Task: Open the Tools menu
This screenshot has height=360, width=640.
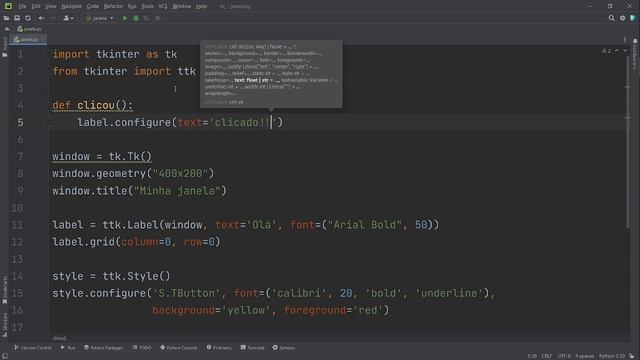Action: [x=147, y=6]
